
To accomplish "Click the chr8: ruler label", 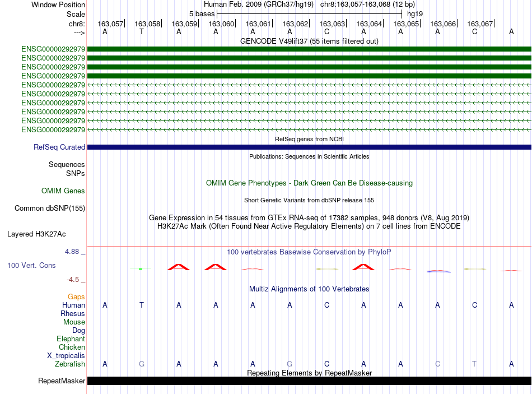I will click(x=77, y=24).
